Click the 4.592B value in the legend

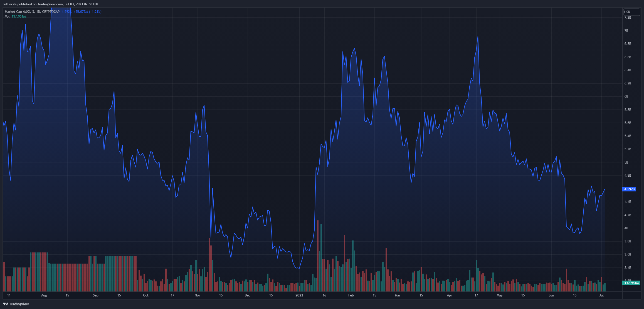[x=66, y=12]
